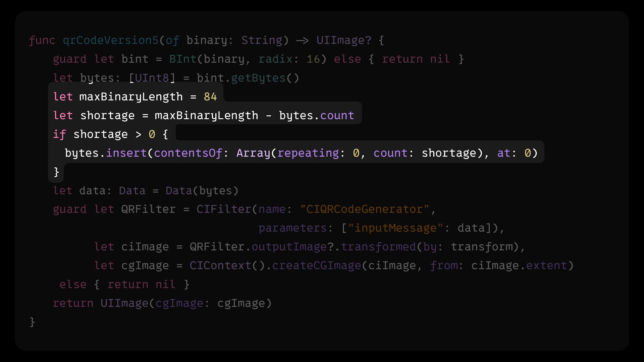Click the closing brace of the if block

click(56, 172)
